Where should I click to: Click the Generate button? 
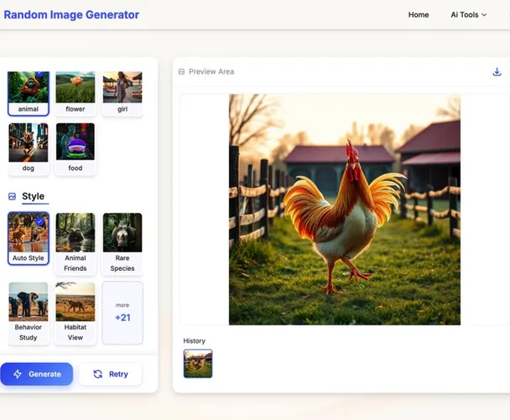(36, 374)
